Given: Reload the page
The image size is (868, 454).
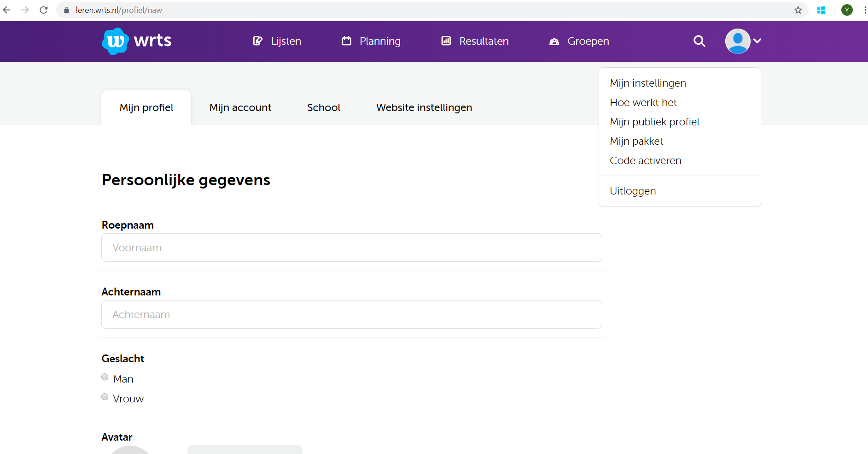Looking at the screenshot, I should point(44,10).
